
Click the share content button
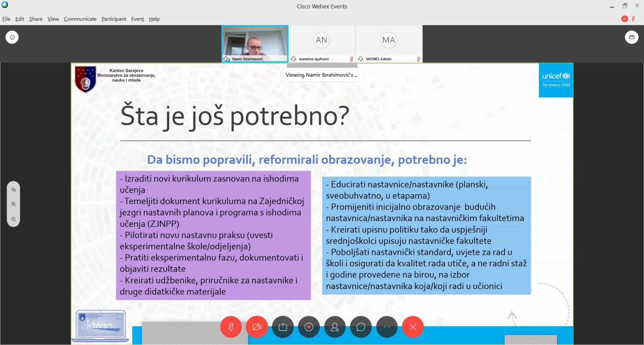pyautogui.click(x=283, y=327)
